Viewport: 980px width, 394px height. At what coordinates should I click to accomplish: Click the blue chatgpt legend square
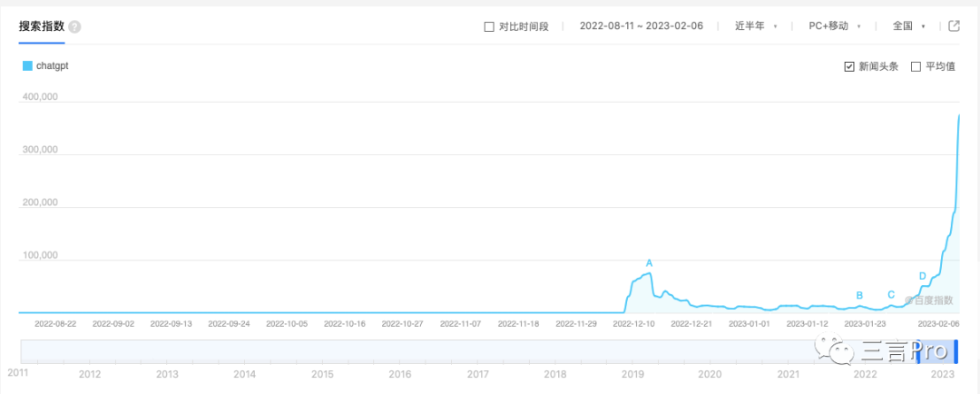point(27,65)
